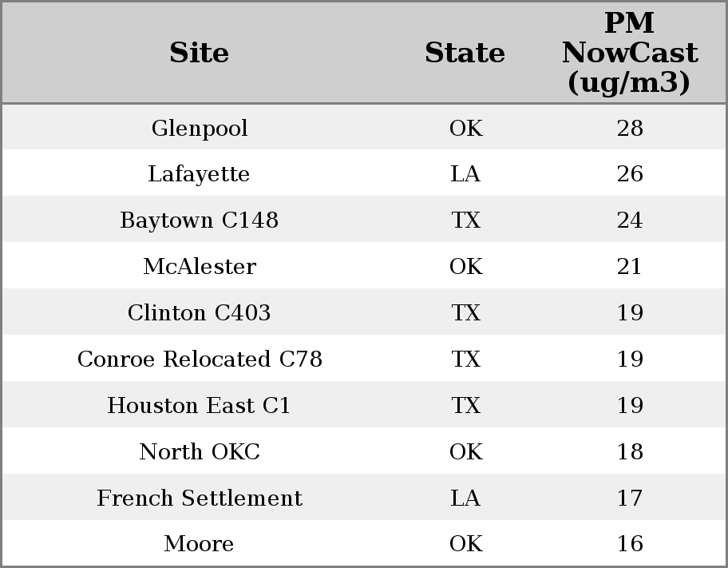Select the Lafayette site cell
The width and height of the screenshot is (728, 568).
pos(199,174)
